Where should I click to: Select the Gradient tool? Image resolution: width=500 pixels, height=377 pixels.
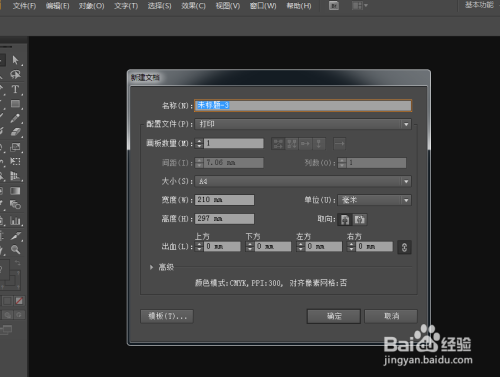point(15,191)
